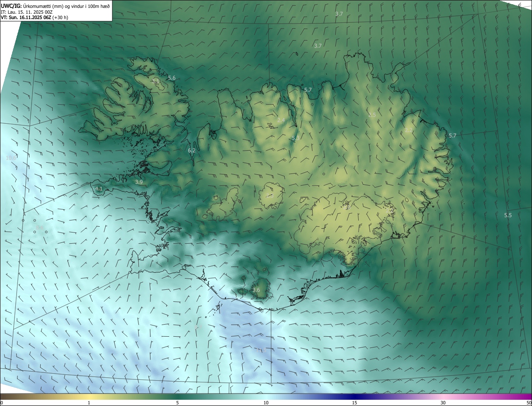Pick the 3.9 value label on the map

139,182
